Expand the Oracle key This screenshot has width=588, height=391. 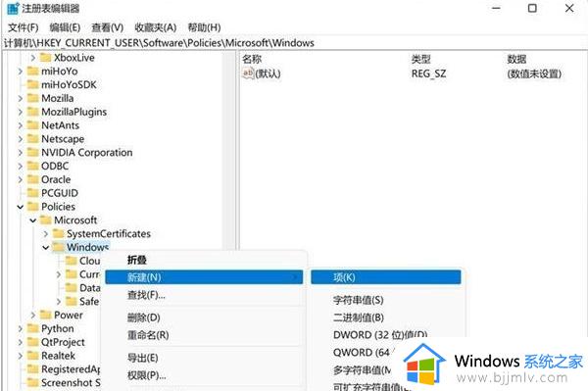pos(21,179)
